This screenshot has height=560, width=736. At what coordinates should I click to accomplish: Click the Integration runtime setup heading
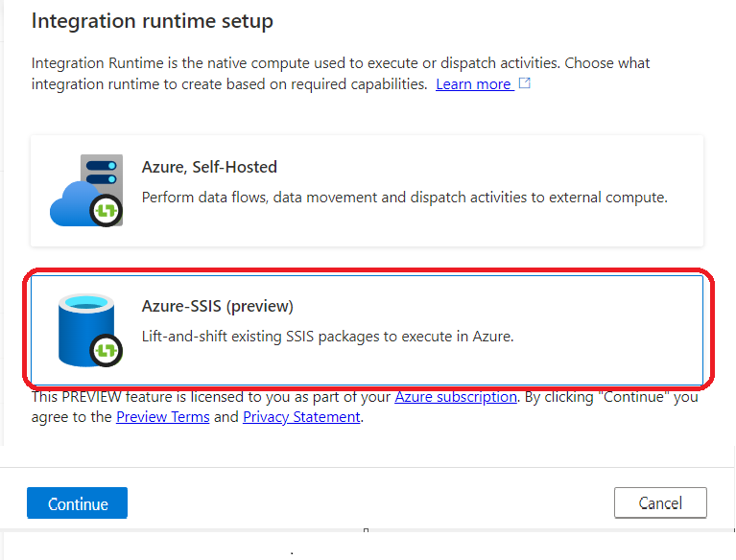[152, 21]
